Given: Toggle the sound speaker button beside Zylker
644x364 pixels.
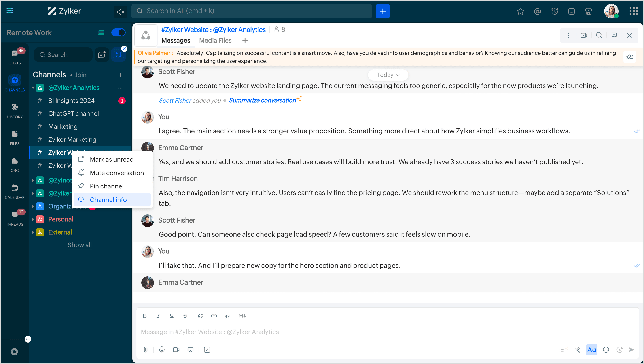Looking at the screenshot, I should pos(120,11).
